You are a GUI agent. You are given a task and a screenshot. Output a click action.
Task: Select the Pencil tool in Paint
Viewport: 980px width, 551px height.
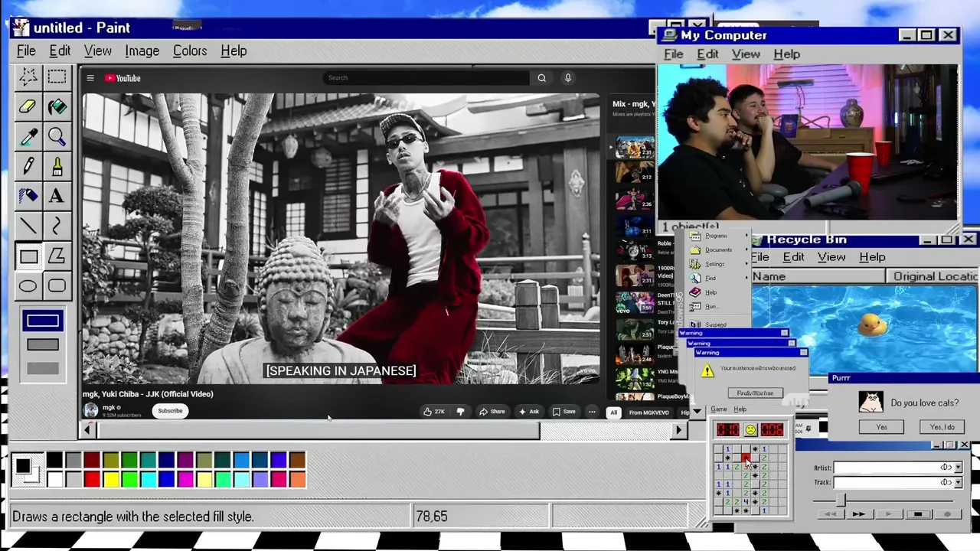coord(28,166)
